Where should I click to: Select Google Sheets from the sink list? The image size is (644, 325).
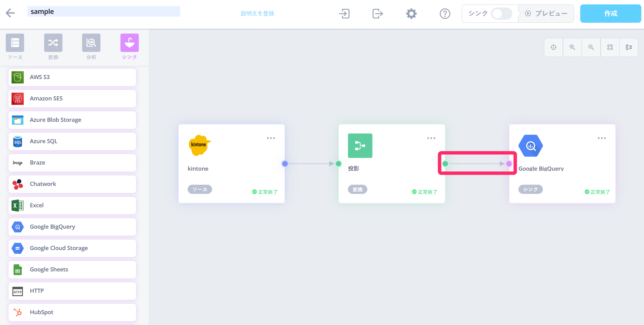(x=72, y=270)
